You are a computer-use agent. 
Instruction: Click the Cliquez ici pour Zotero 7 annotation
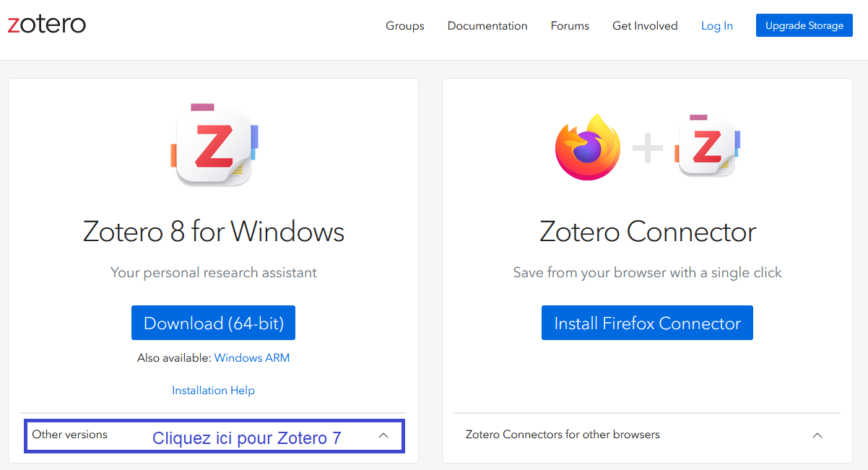click(247, 438)
